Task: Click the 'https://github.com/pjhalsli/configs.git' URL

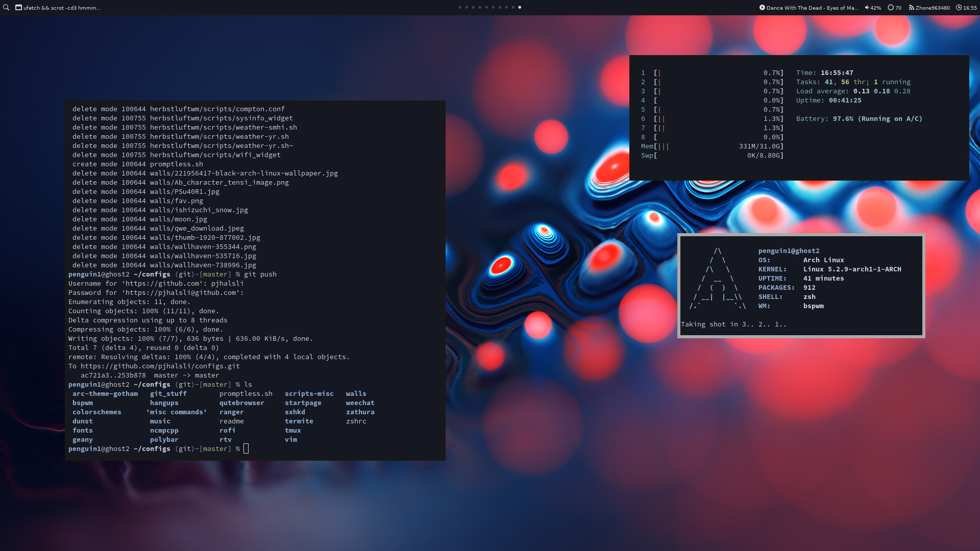Action: 160,366
